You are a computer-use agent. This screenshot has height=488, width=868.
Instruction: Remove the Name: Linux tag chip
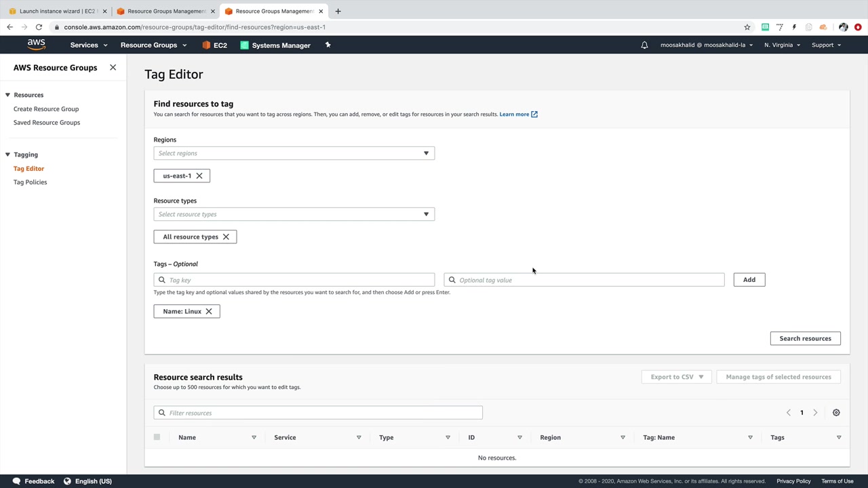pos(209,311)
